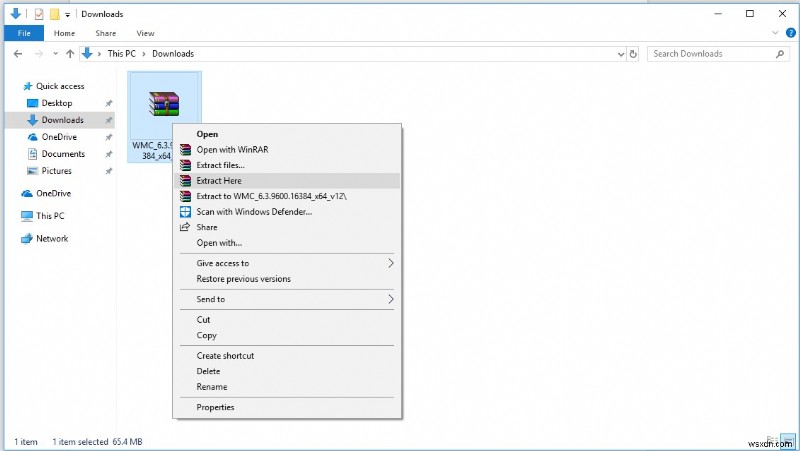The width and height of the screenshot is (800, 451).
Task: Click Windows Defender shield icon in menu
Action: pos(185,212)
